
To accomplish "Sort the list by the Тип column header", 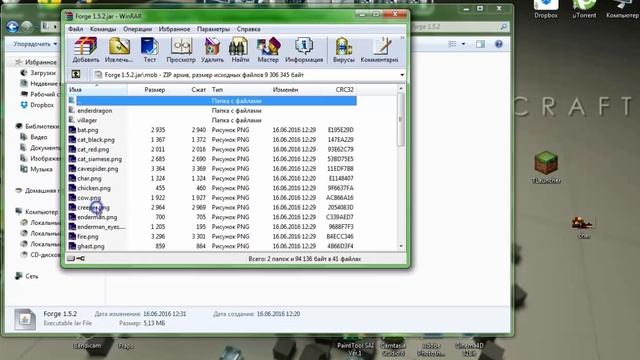I will 217,89.
